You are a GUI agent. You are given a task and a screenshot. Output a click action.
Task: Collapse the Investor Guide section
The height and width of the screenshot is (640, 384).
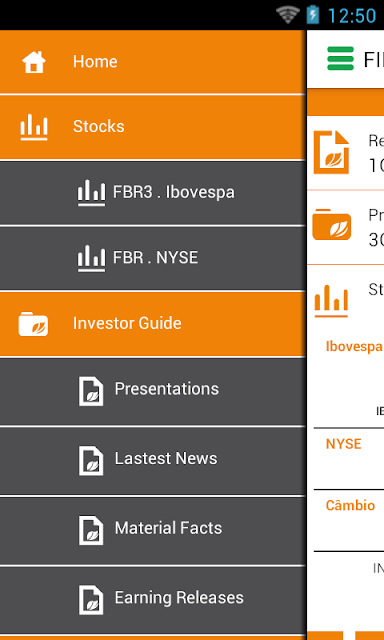click(153, 324)
